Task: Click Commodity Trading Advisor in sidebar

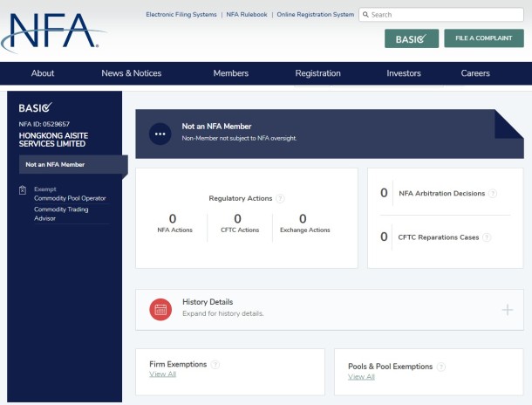Action: point(61,214)
